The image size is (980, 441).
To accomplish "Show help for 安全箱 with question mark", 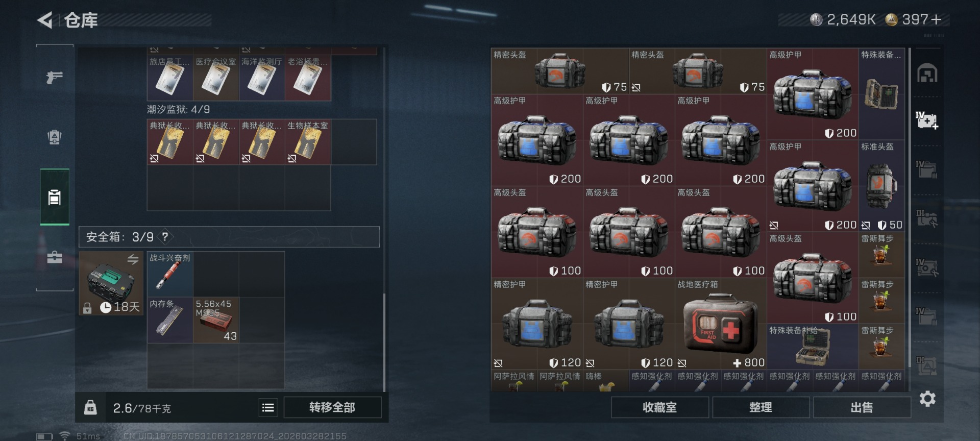I will pyautogui.click(x=165, y=237).
